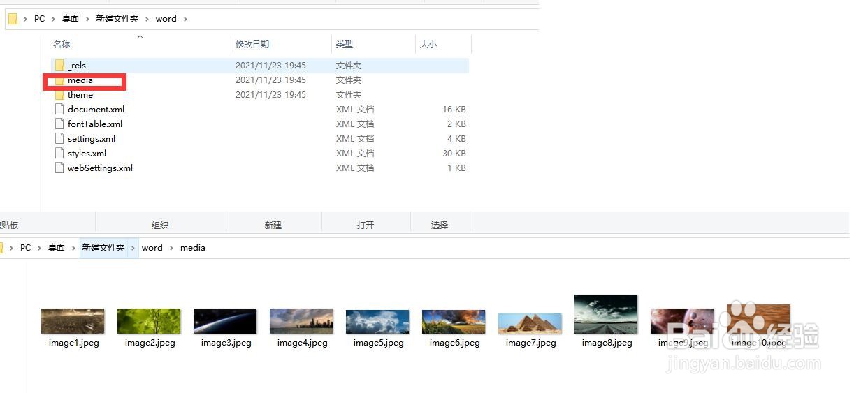Go to 桌面 in upper address bar
Screen dimensions: 868x393
coord(71,19)
